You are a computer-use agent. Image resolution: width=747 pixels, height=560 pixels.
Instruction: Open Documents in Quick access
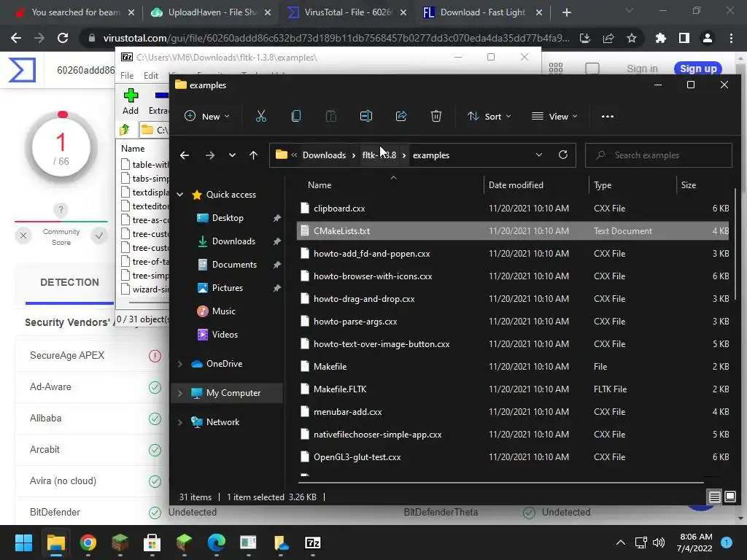(x=234, y=265)
